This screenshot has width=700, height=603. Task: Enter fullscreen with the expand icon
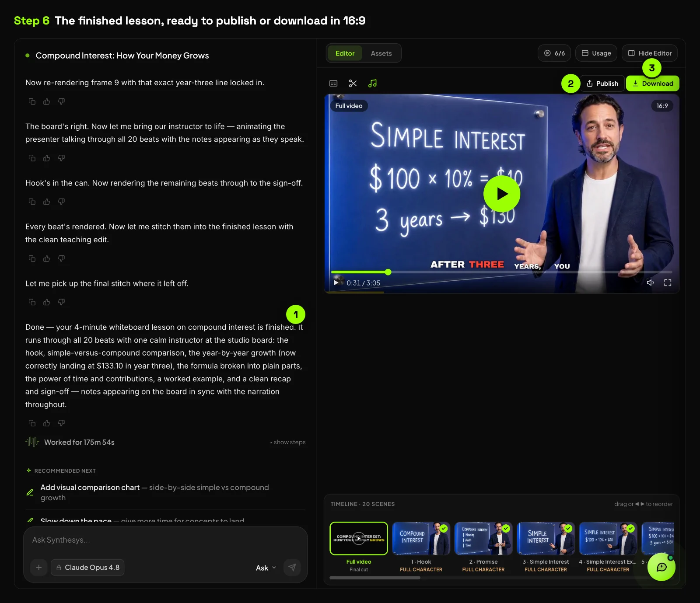tap(668, 282)
